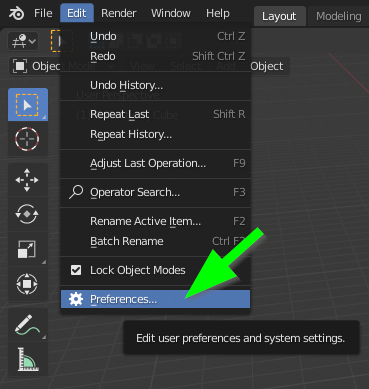This screenshot has height=389, width=369.
Task: Click the Blender logo icon
Action: click(16, 14)
